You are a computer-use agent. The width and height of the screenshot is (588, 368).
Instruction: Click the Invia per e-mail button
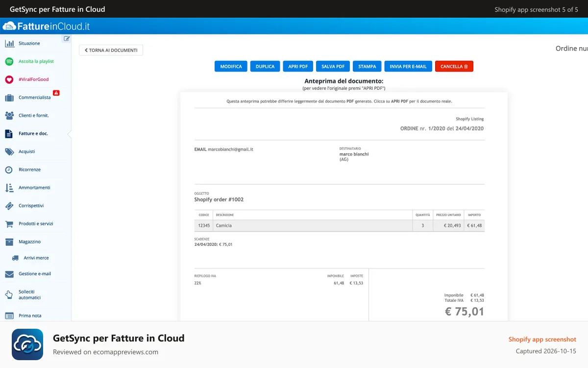coord(408,66)
